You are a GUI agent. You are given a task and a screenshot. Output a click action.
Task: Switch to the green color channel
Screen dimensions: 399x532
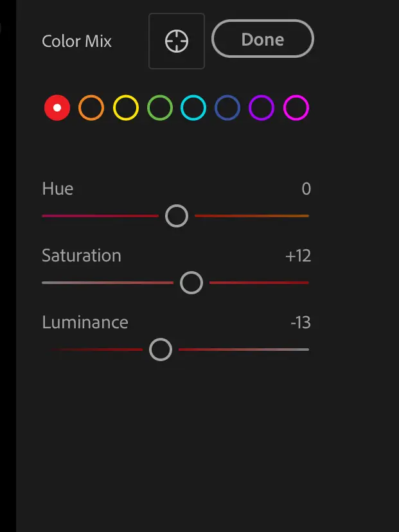(160, 108)
